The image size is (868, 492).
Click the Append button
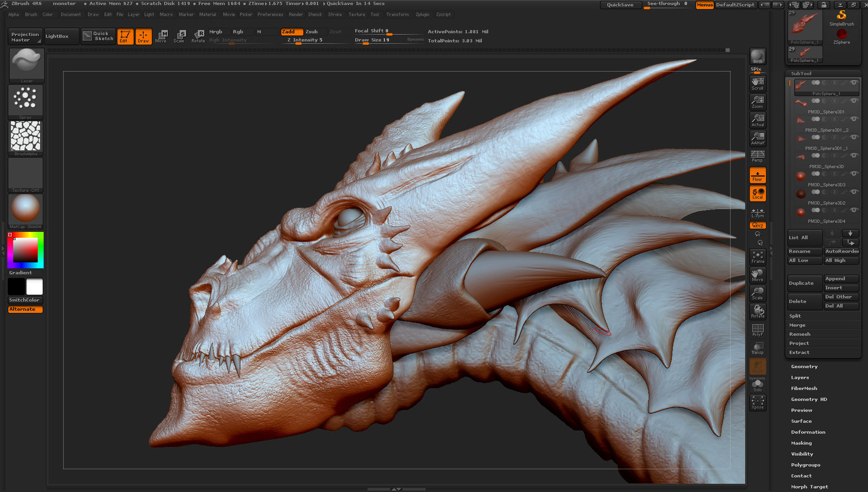coord(841,279)
